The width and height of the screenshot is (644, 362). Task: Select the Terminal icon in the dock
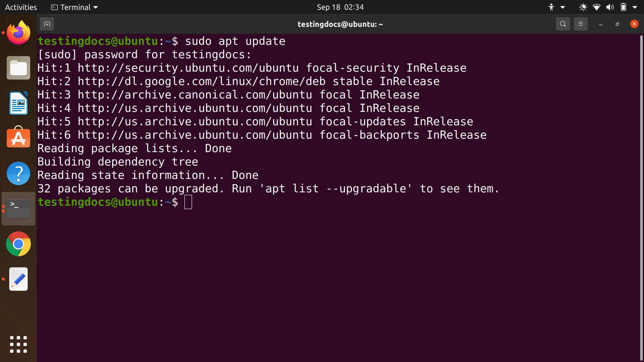point(18,208)
